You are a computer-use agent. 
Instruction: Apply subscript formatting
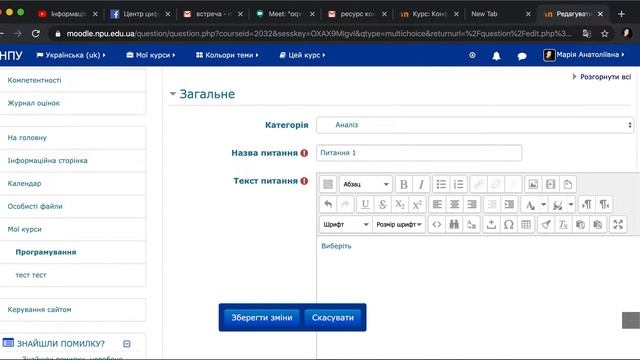click(x=400, y=204)
